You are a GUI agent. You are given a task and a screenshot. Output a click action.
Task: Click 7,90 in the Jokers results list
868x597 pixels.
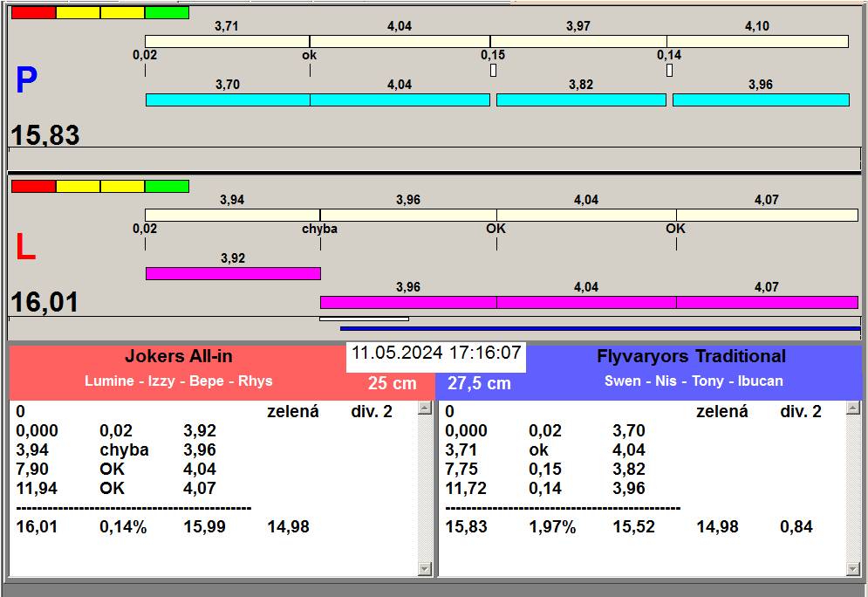[x=32, y=469]
